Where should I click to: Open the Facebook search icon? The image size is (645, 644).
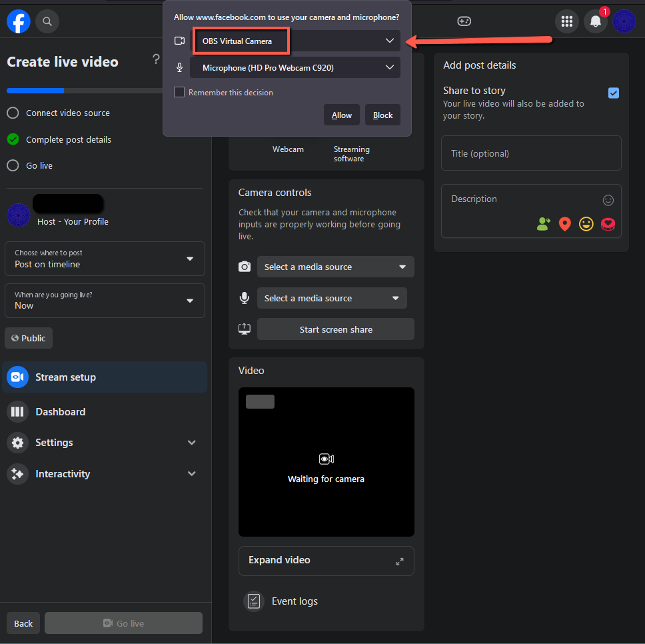[47, 21]
